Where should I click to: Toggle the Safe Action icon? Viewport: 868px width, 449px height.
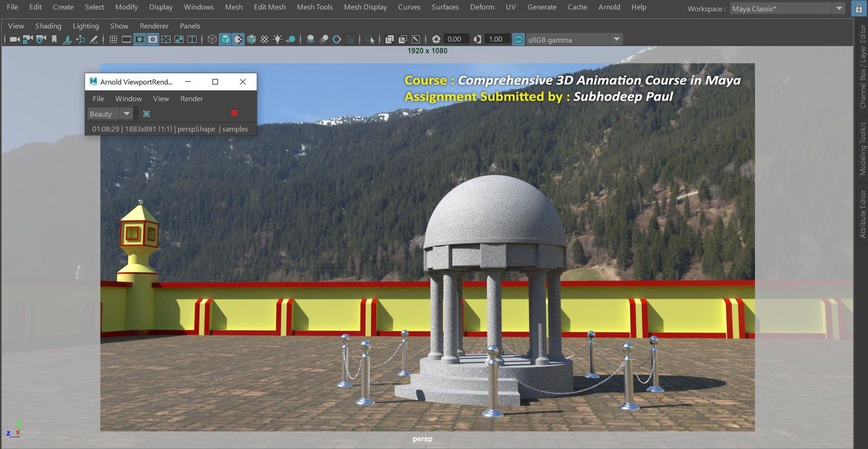tap(179, 39)
